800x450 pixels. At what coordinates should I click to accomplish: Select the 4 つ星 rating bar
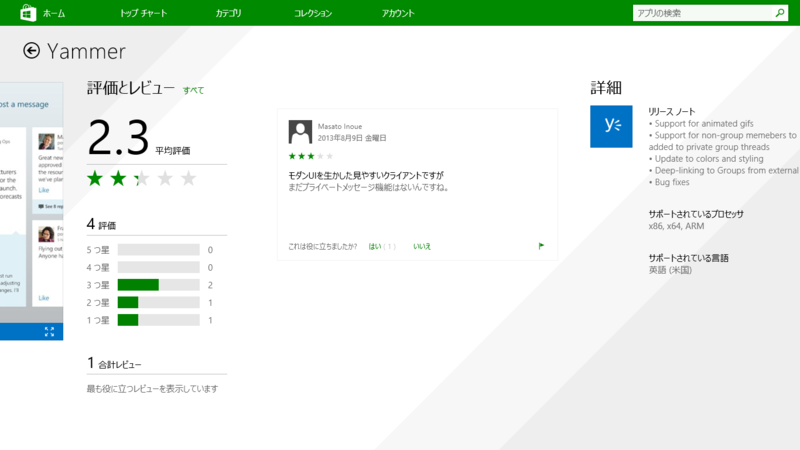158,267
